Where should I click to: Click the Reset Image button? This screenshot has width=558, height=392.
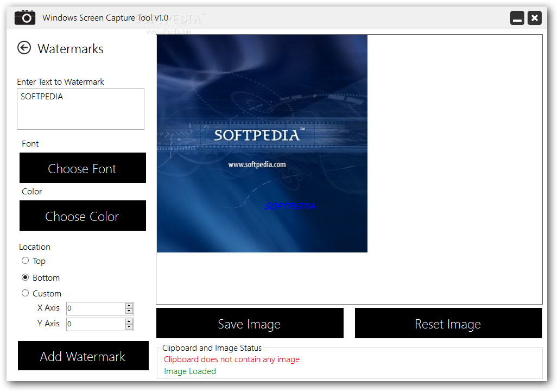pos(448,323)
